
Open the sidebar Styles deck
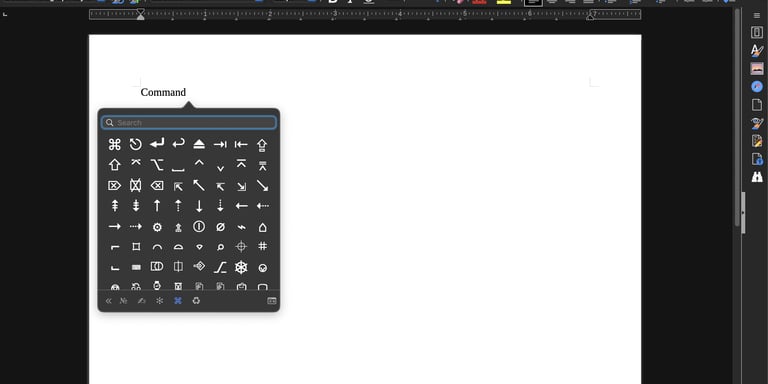point(757,50)
